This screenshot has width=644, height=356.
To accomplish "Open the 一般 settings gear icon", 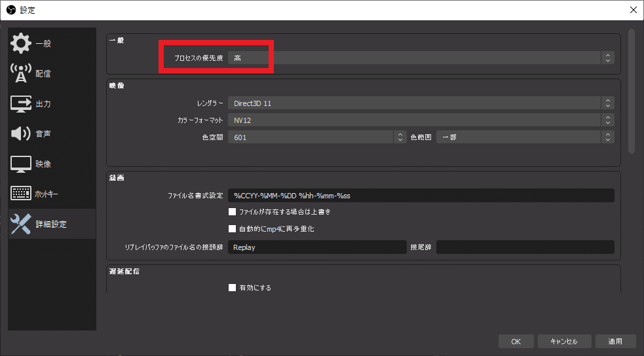I will (x=20, y=43).
